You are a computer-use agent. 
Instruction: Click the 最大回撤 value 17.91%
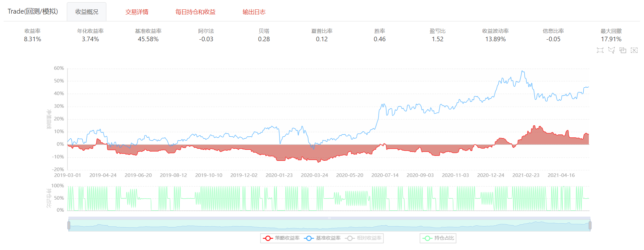[611, 39]
